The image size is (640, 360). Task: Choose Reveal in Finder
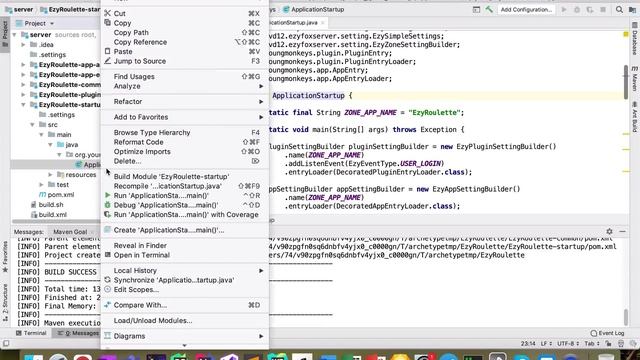(184, 246)
